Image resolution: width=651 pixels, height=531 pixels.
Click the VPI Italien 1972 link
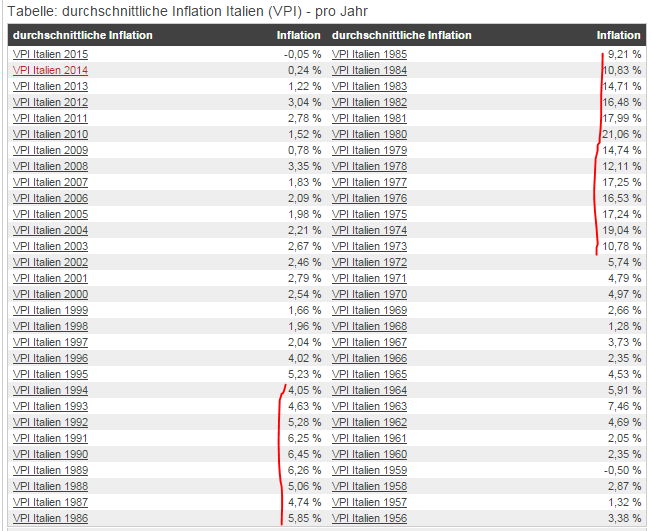tap(369, 262)
